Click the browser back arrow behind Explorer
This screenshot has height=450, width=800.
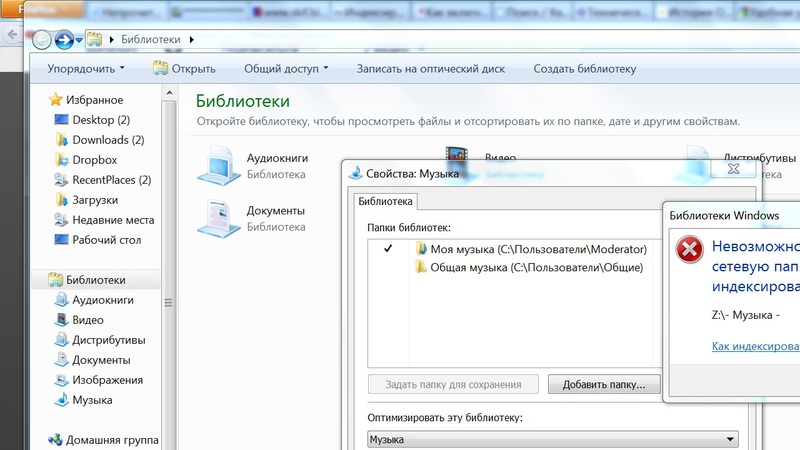coord(12,35)
